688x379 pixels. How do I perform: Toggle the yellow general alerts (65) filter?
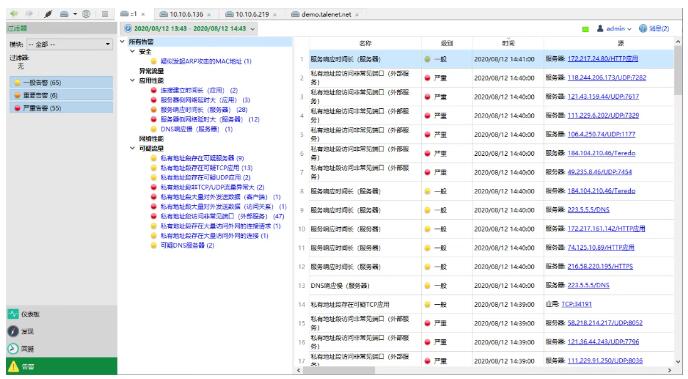click(x=61, y=82)
